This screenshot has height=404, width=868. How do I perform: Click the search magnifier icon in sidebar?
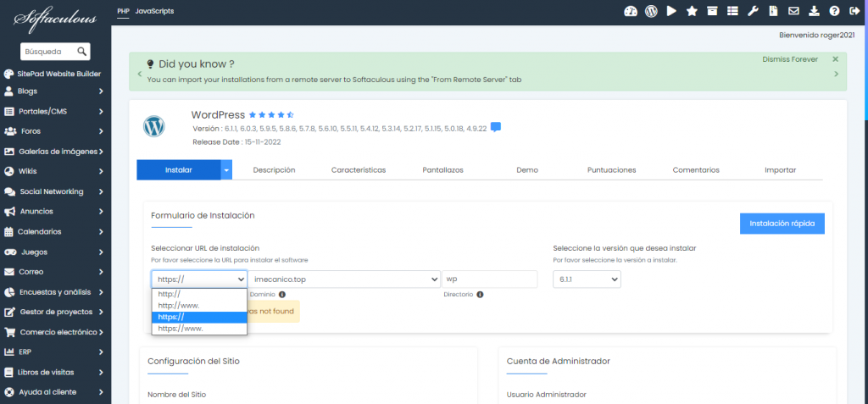(x=82, y=52)
